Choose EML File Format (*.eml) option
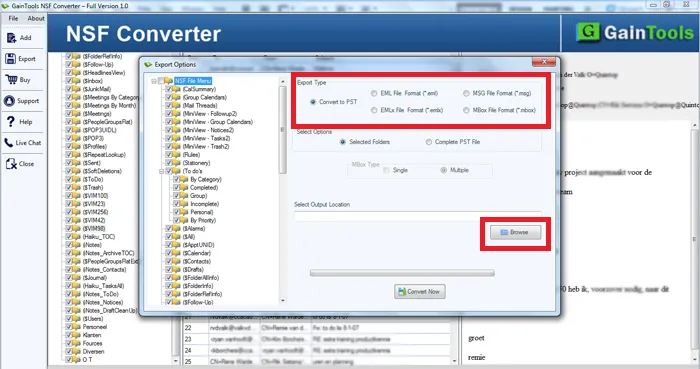The width and height of the screenshot is (700, 369). [374, 93]
